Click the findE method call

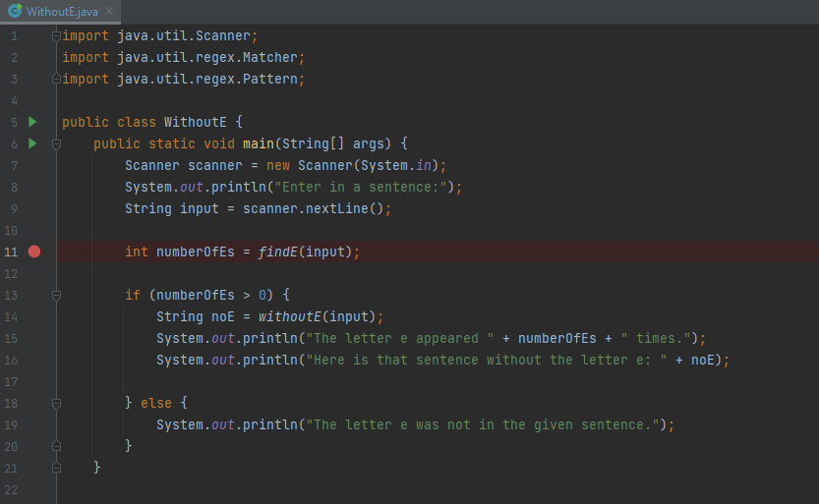pos(277,252)
